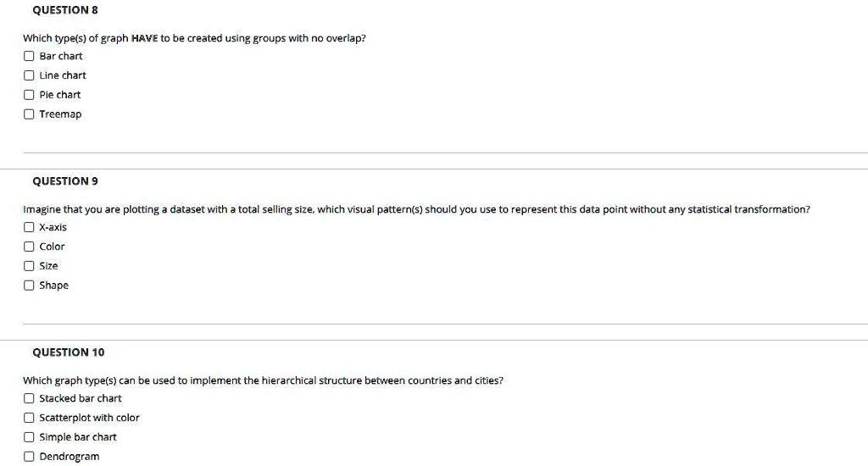The height and width of the screenshot is (466, 868).
Task: Select the Simple bar chart checkbox
Action: [x=29, y=436]
